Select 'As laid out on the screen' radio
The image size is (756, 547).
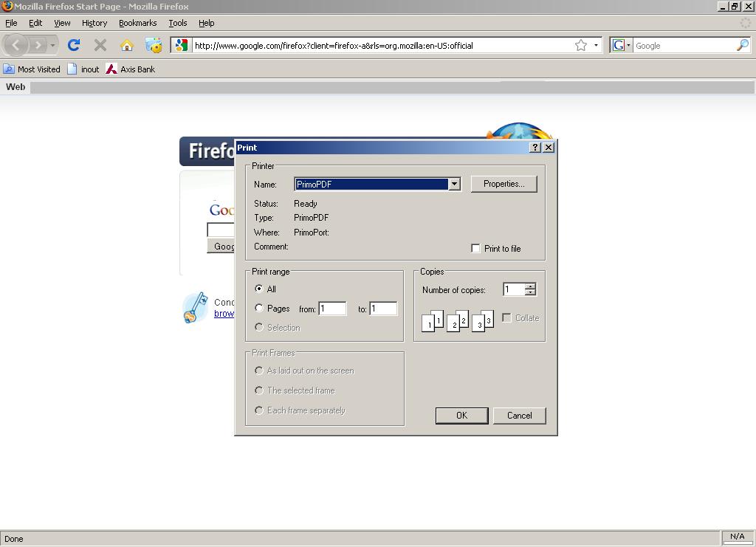pyautogui.click(x=259, y=371)
